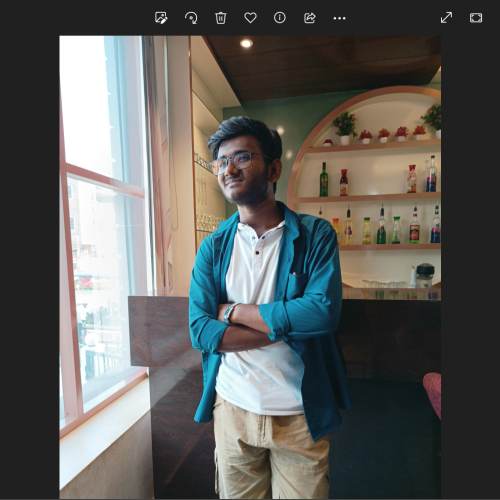
Task: Click the displayed photo of the man
Action: pyautogui.click(x=250, y=267)
